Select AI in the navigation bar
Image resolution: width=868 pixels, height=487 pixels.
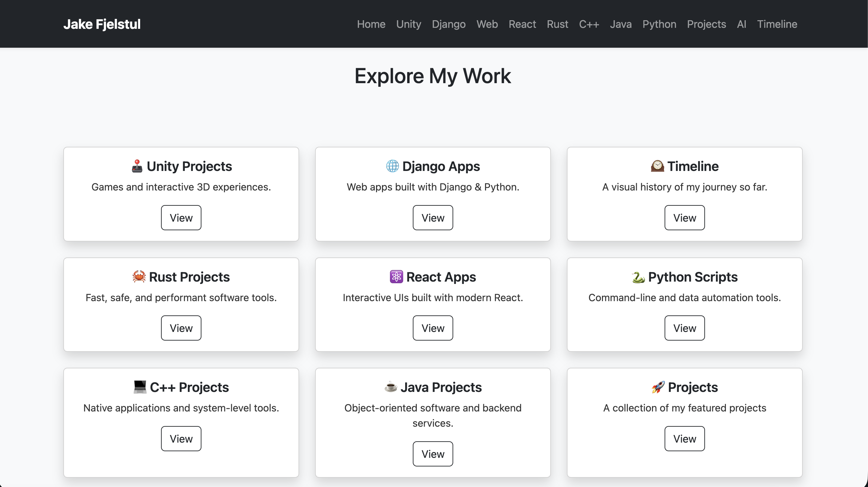tap(741, 24)
